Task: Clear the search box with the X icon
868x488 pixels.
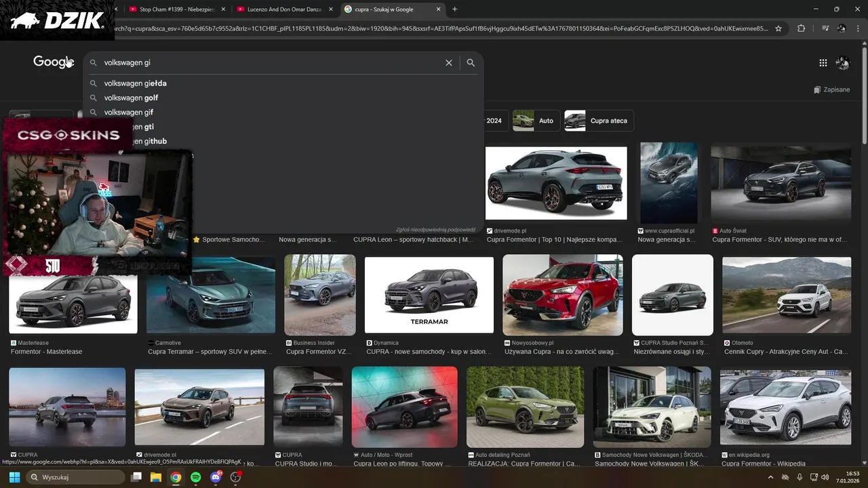Action: [x=448, y=62]
